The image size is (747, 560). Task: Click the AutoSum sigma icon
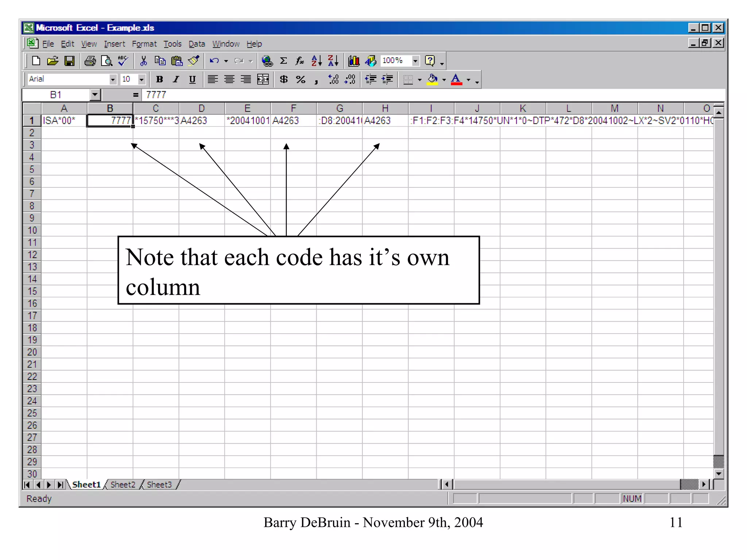pyautogui.click(x=283, y=61)
